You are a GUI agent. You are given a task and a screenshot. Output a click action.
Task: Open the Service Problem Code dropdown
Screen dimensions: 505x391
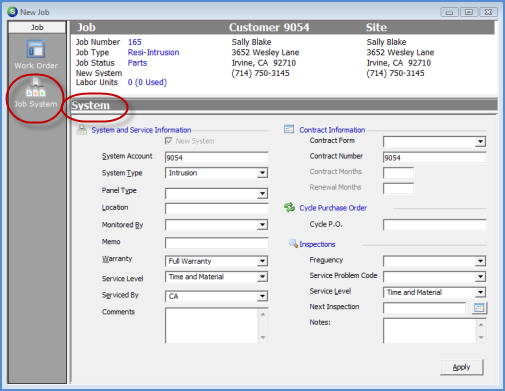pos(480,277)
